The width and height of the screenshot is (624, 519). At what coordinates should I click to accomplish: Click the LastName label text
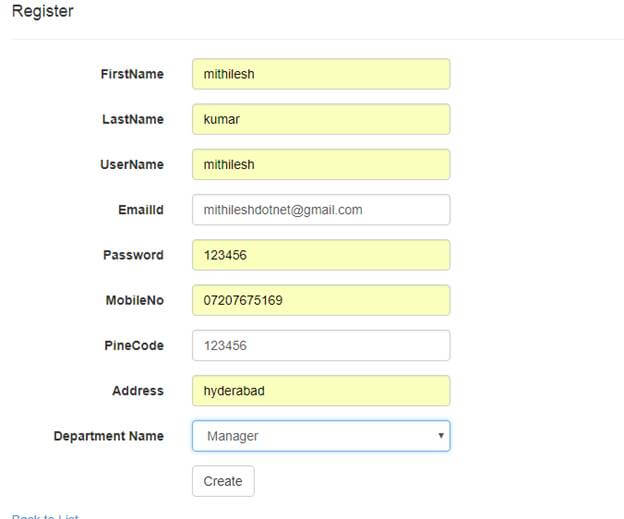(x=133, y=119)
